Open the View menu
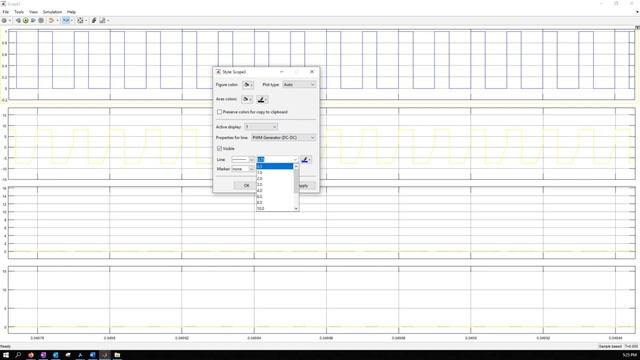Image resolution: width=640 pixels, height=360 pixels. click(33, 12)
